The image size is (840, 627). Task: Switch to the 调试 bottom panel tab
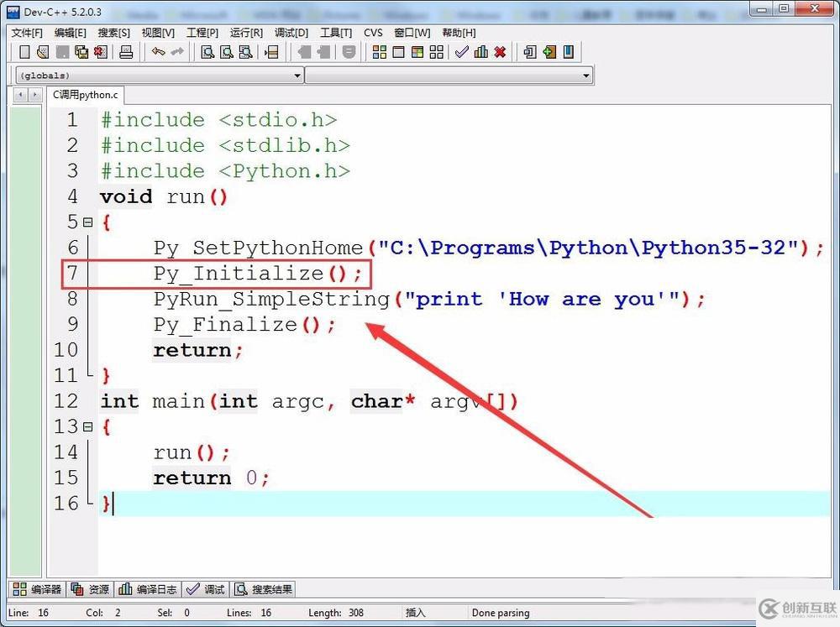pos(206,588)
